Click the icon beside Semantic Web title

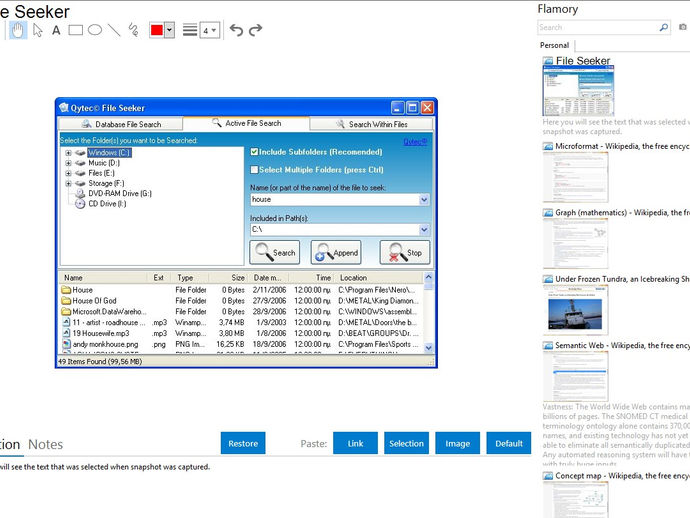point(548,345)
